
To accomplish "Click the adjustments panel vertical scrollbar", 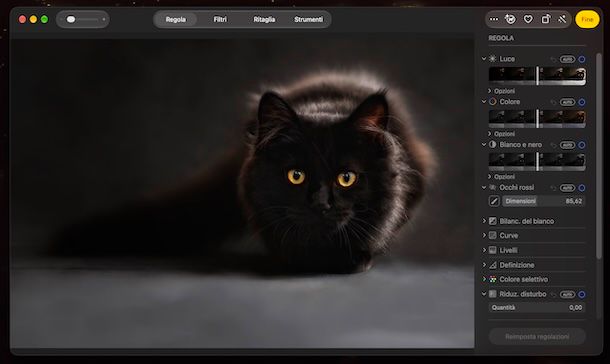I will pos(599,156).
